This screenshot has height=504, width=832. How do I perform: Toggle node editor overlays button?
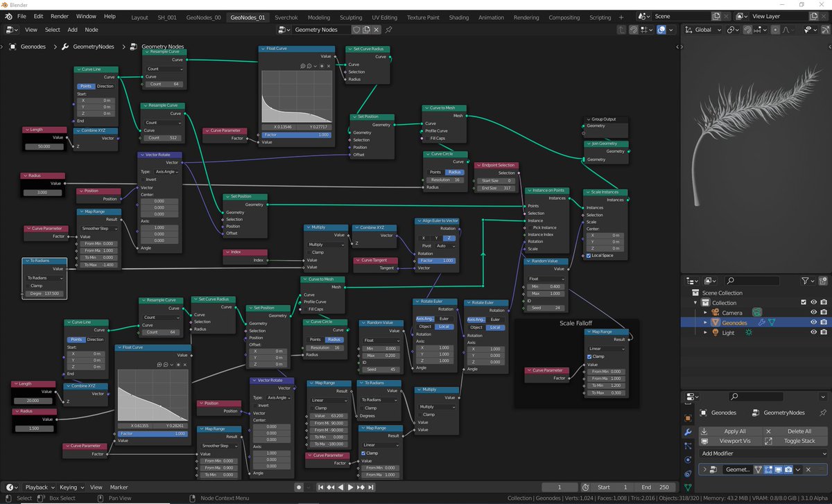click(661, 30)
